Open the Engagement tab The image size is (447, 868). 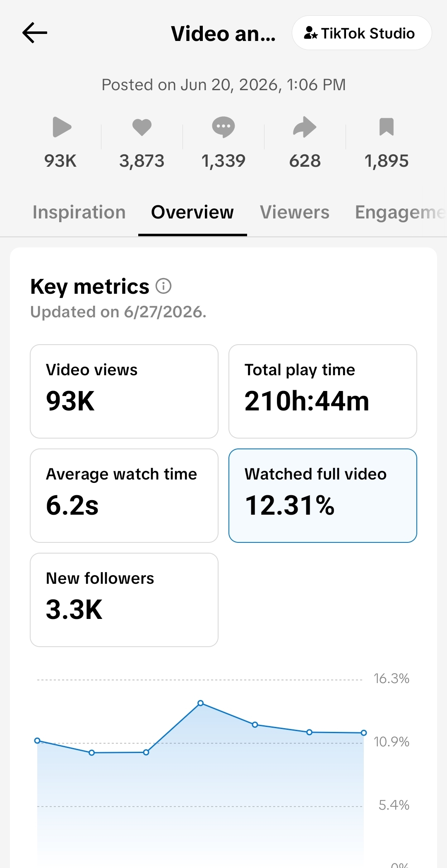[401, 212]
